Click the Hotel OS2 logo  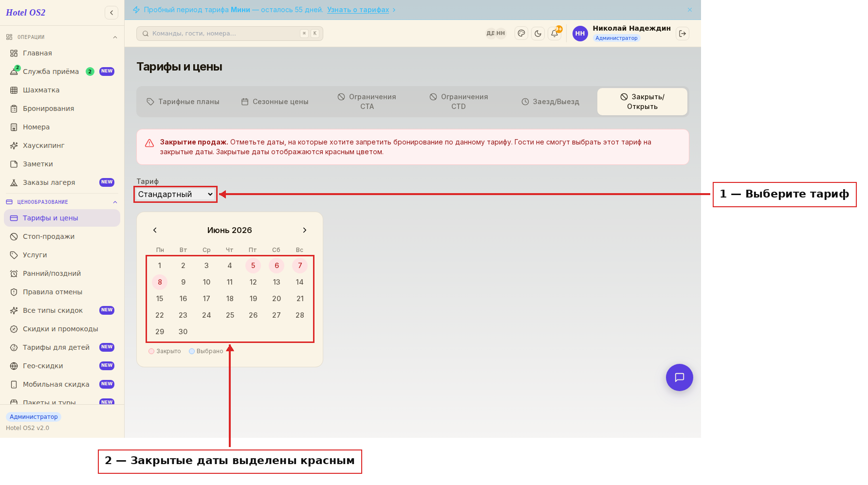click(26, 13)
